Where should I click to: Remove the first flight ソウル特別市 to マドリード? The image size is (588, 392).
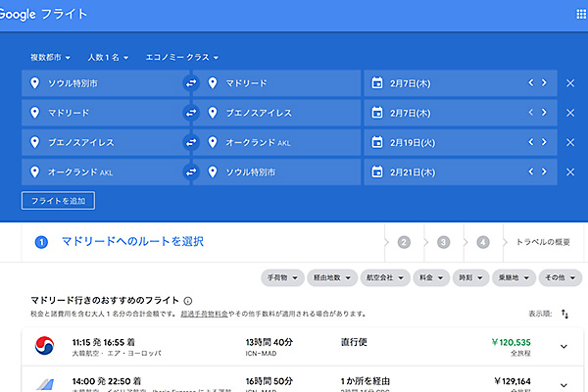(570, 83)
